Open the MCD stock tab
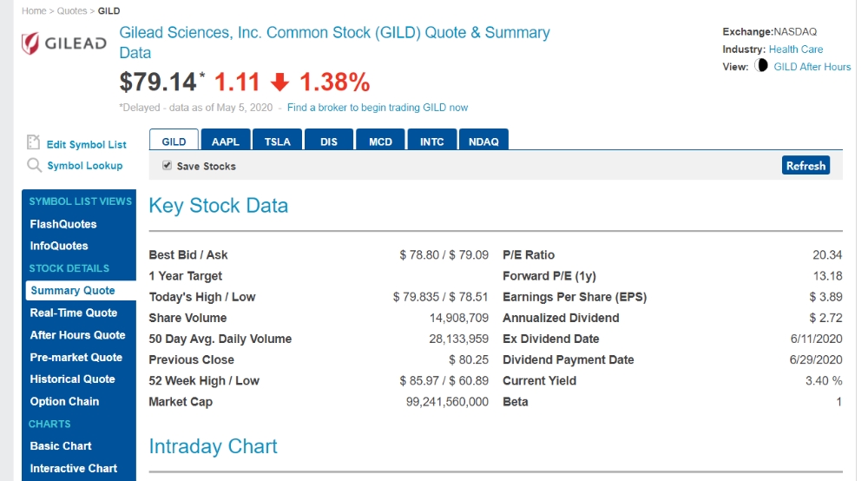This screenshot has width=868, height=481. [380, 142]
